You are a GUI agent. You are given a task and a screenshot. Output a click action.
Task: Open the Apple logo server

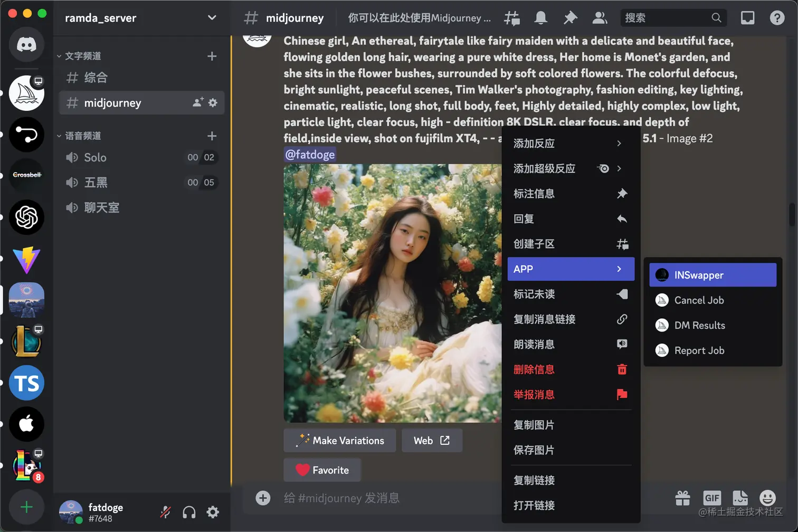26,424
